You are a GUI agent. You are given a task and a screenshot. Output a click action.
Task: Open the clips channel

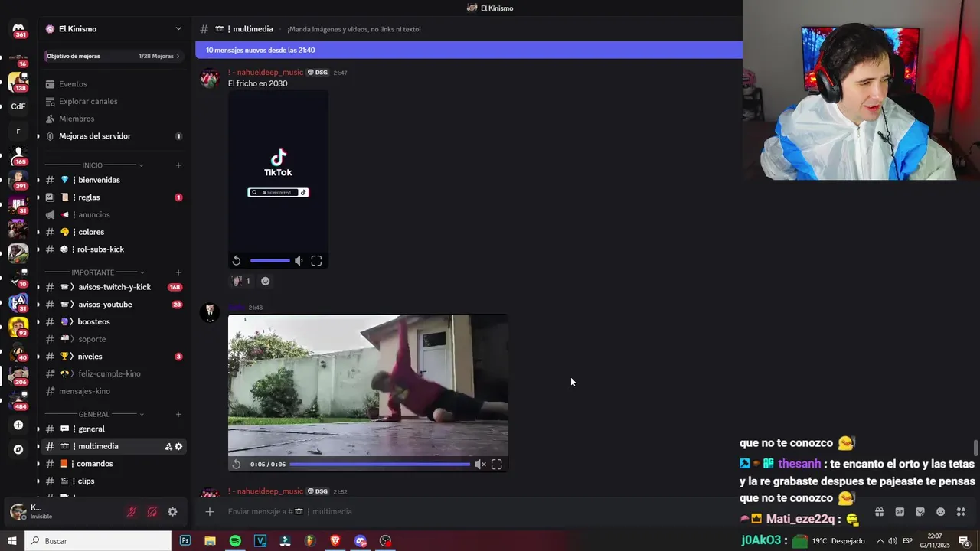pyautogui.click(x=113, y=481)
